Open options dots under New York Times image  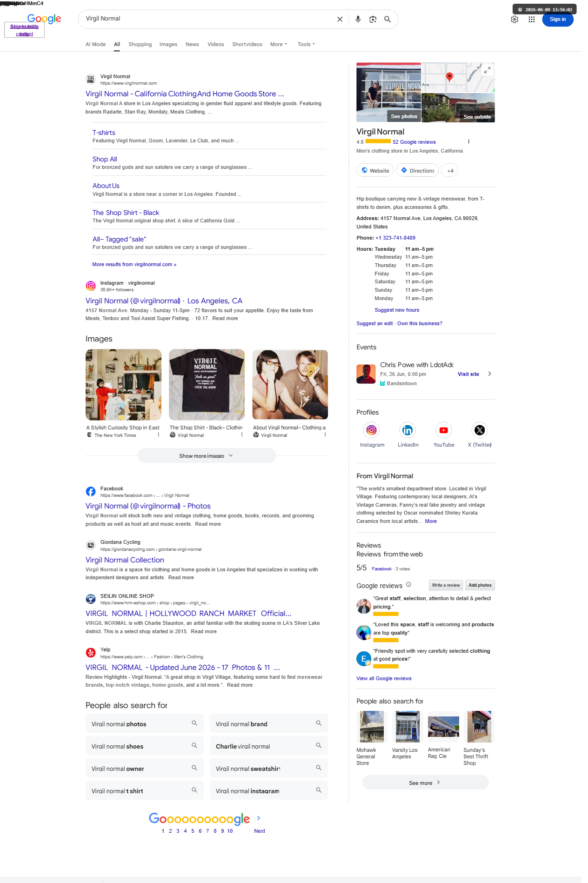(158, 435)
